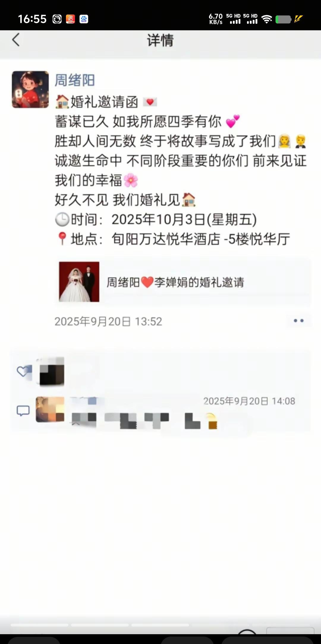The width and height of the screenshot is (321, 644).
Task: Tap the Wi-Fi status icon
Action: (267, 19)
